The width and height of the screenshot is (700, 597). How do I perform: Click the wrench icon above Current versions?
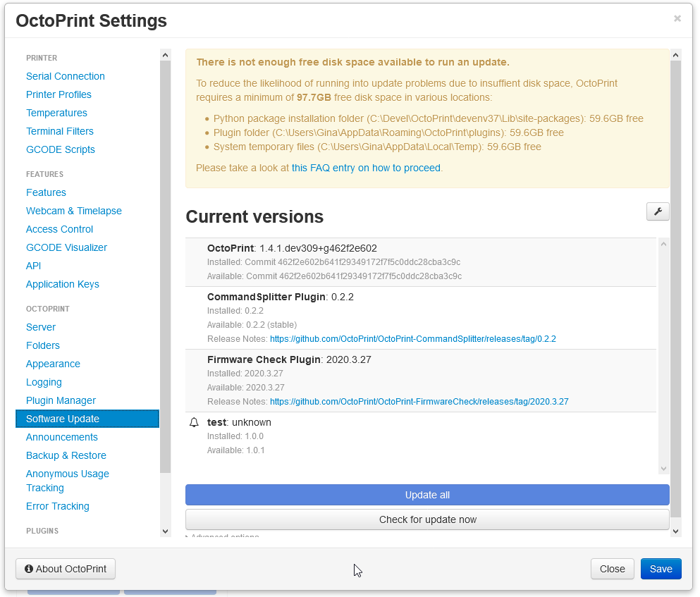(x=657, y=211)
